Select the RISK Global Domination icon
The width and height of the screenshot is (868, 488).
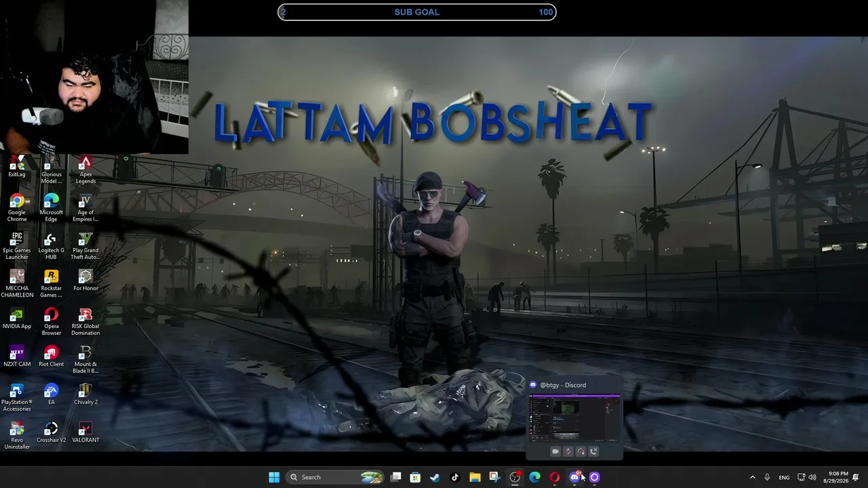click(x=85, y=323)
